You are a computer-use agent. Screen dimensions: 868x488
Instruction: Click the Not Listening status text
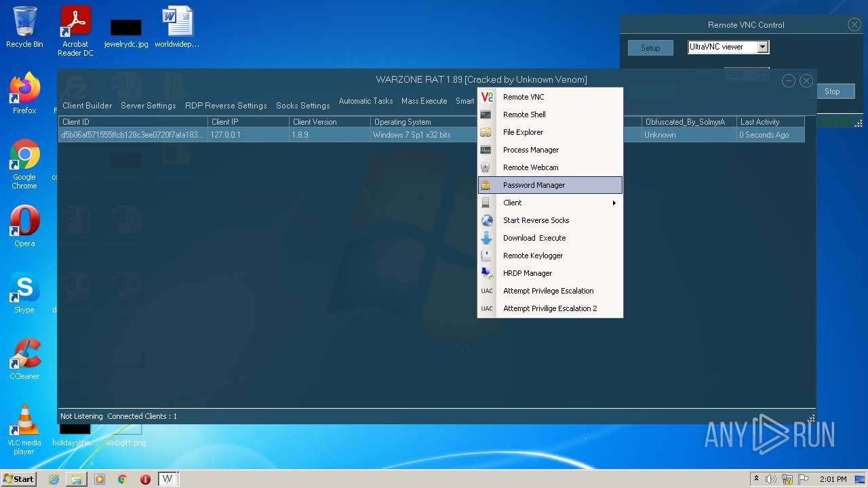point(81,416)
